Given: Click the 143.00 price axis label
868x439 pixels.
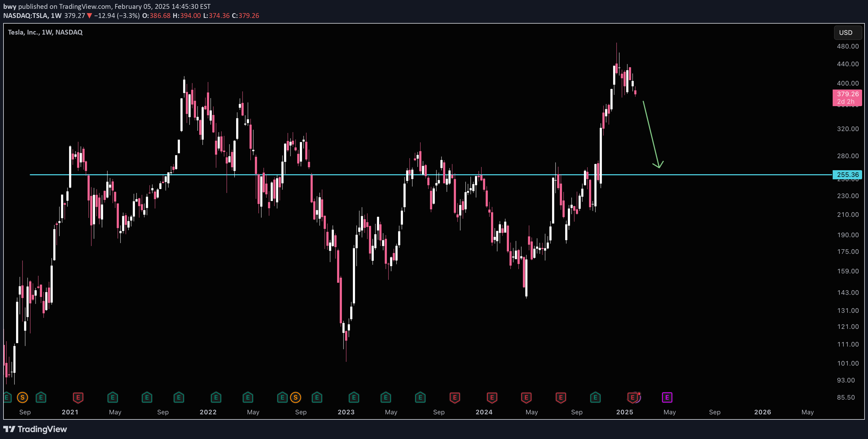Looking at the screenshot, I should pos(848,293).
